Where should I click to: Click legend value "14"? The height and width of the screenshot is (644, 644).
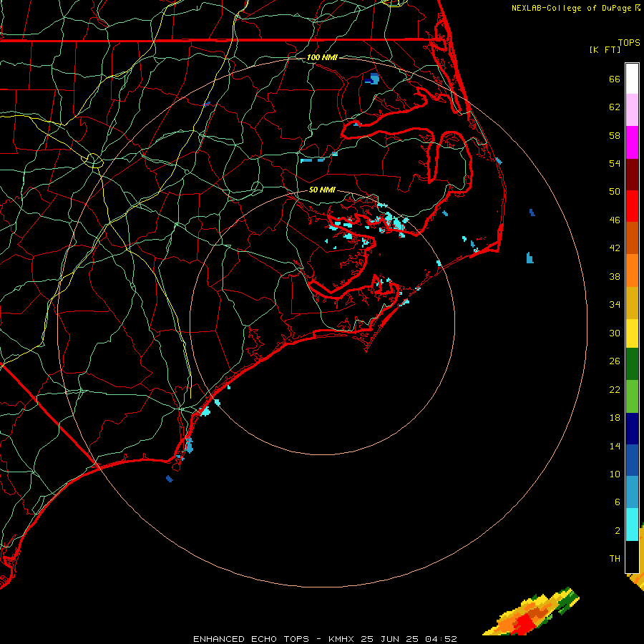point(615,446)
